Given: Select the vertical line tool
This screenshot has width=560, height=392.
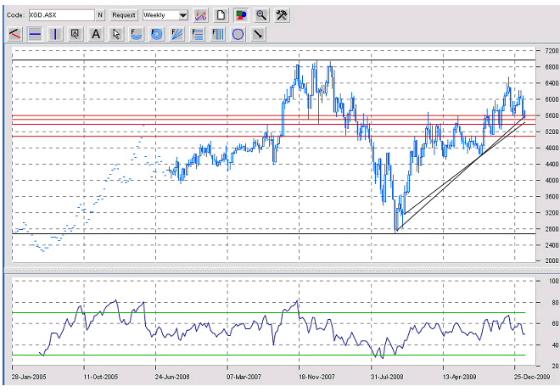Looking at the screenshot, I should pyautogui.click(x=55, y=34).
